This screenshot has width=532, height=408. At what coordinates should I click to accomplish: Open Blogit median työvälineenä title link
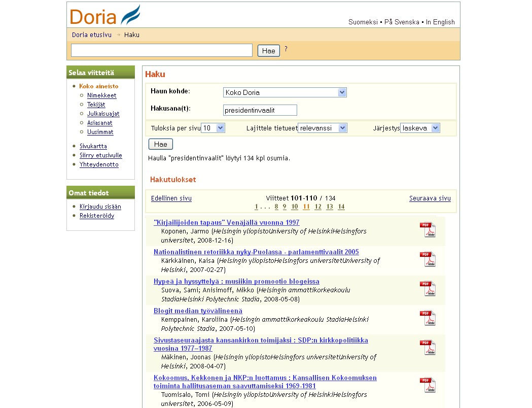pyautogui.click(x=198, y=311)
